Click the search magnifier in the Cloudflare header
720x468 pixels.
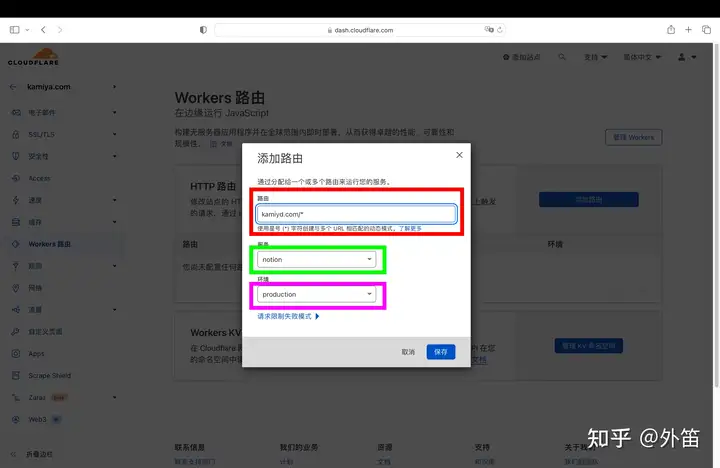point(562,57)
